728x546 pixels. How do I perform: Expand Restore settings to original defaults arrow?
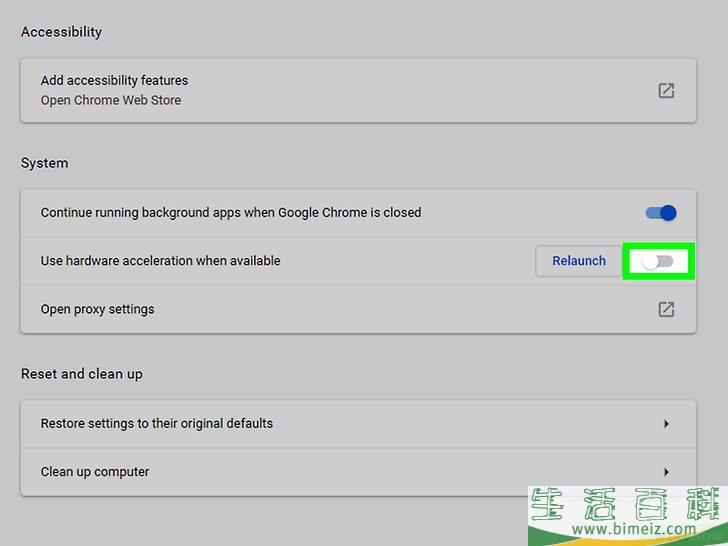click(666, 423)
